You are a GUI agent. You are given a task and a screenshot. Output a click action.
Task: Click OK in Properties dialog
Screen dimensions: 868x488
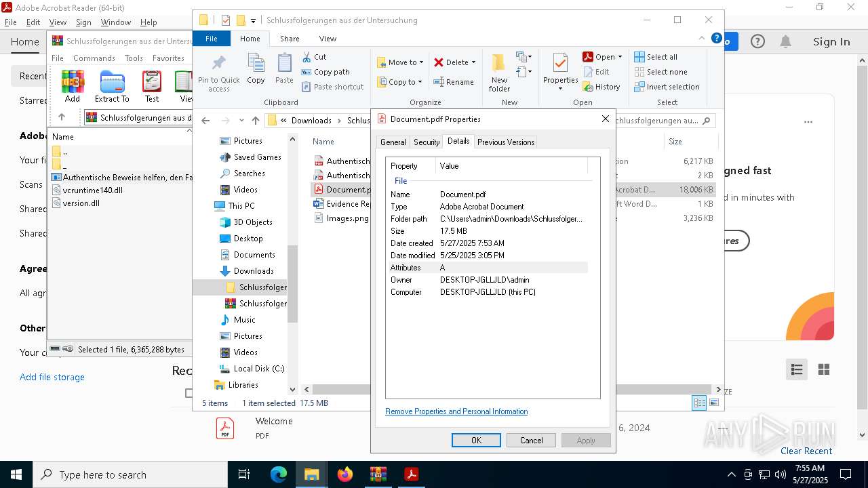(476, 441)
